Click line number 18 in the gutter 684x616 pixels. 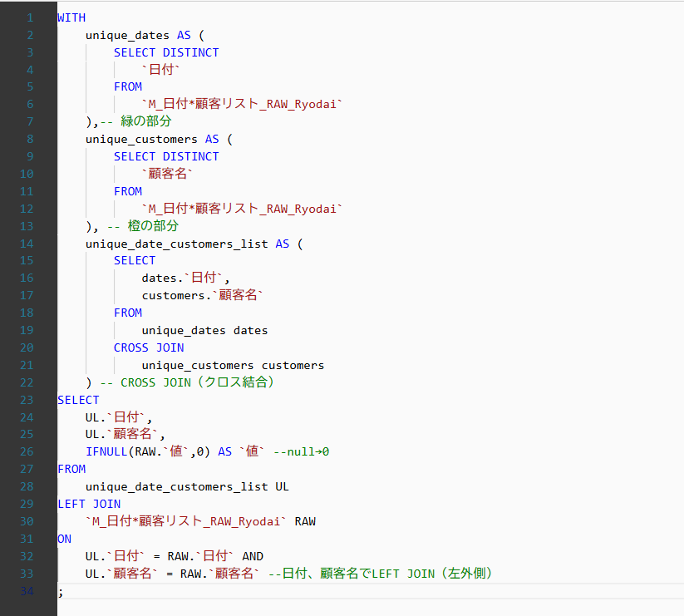[27, 313]
